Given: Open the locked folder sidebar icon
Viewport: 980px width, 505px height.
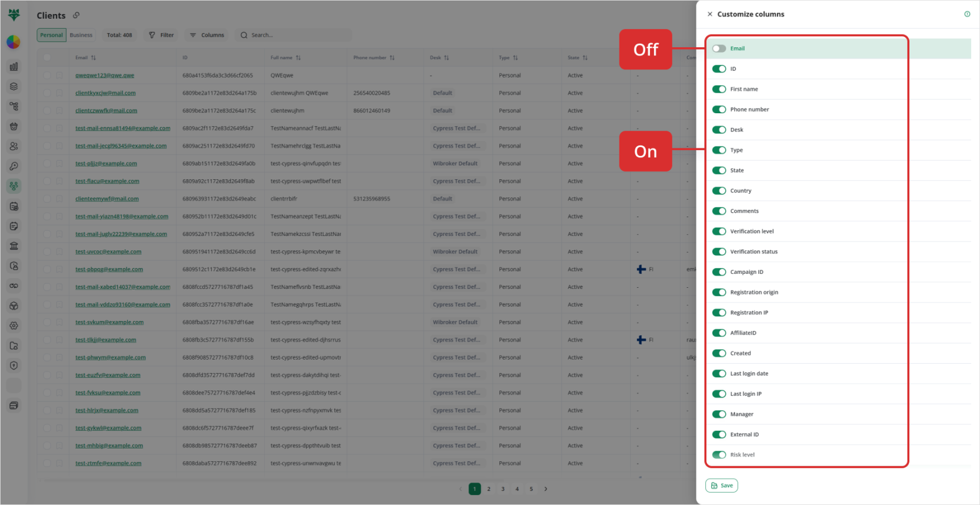Looking at the screenshot, I should point(14,346).
